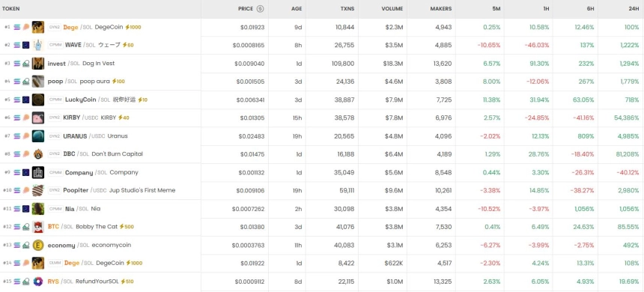This screenshot has height=292, width=644.
Task: Sort by the VOLUME column header
Action: pyautogui.click(x=392, y=9)
